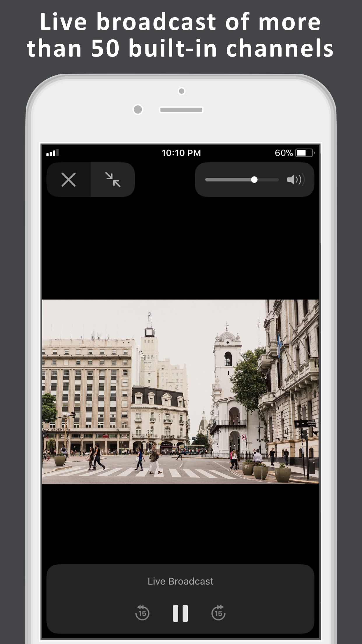Tap the 10:10 PM status bar clock

(x=181, y=153)
